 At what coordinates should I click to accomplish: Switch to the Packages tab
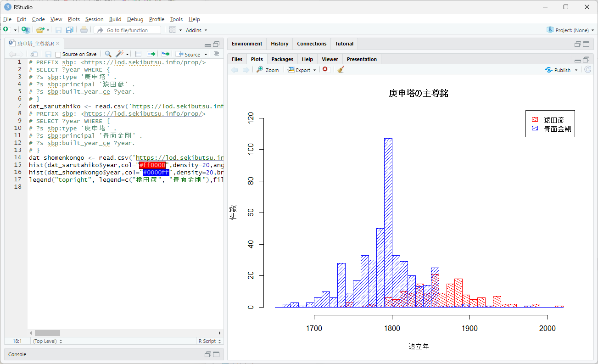pyautogui.click(x=282, y=59)
